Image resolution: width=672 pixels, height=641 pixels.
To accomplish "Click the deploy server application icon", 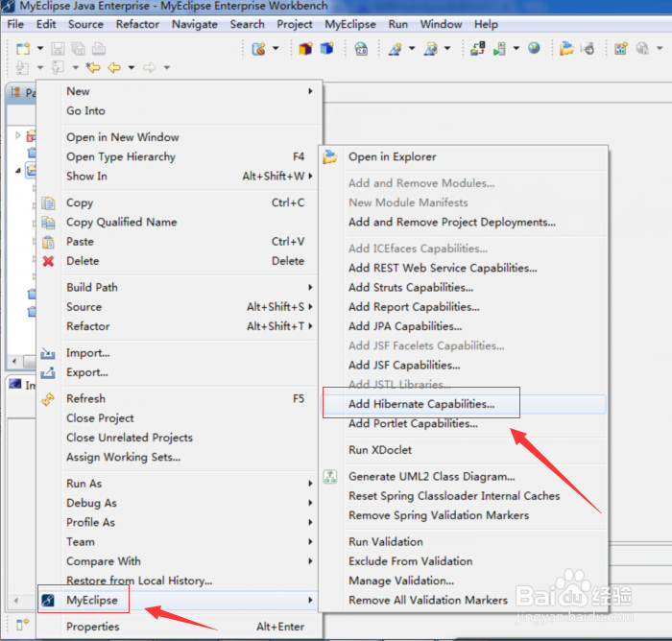I will click(478, 48).
